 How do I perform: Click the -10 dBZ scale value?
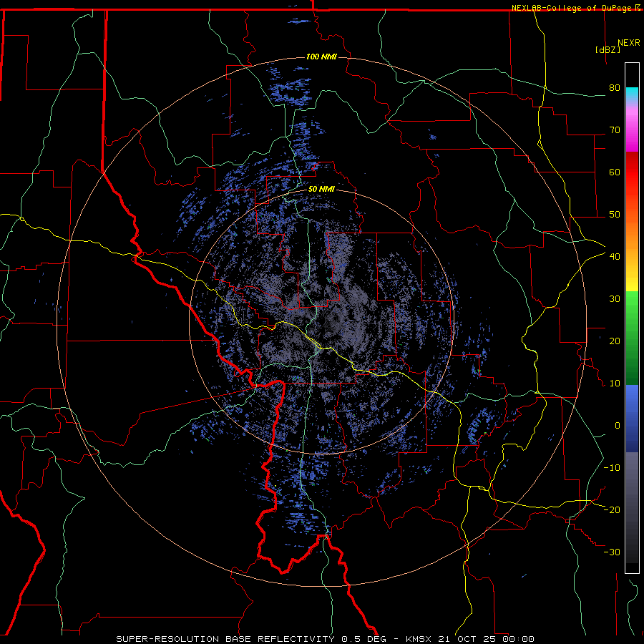(612, 468)
